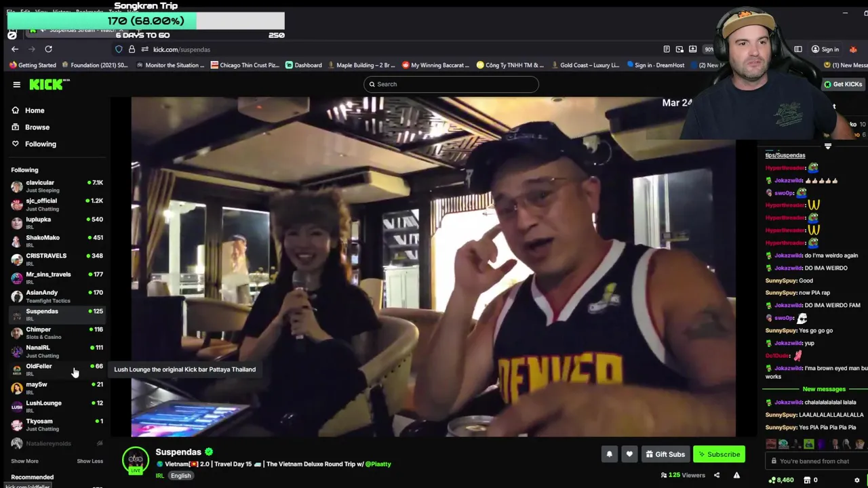Open the chat shop icon
Image resolution: width=868 pixels, height=488 pixels.
tap(806, 480)
